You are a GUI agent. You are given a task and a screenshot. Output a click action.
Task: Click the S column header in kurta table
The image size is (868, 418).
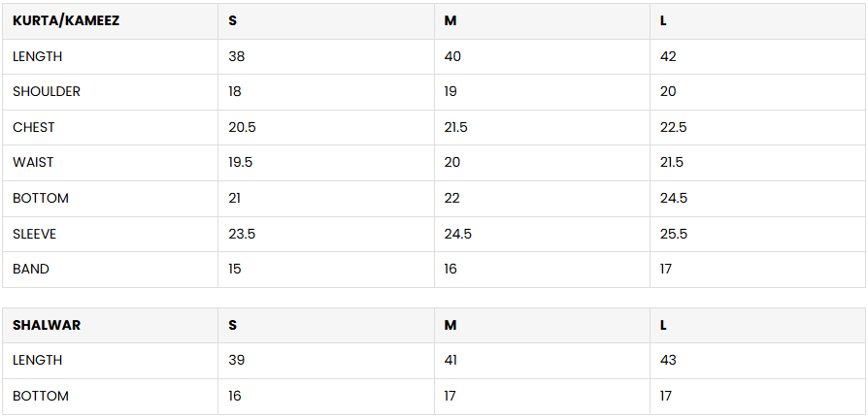click(233, 20)
